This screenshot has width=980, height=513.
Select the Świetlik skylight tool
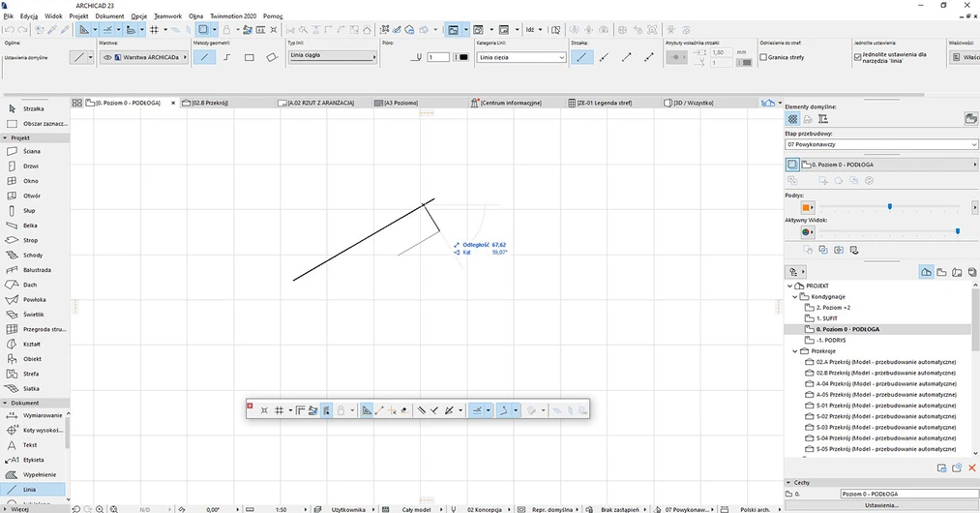pyautogui.click(x=35, y=315)
